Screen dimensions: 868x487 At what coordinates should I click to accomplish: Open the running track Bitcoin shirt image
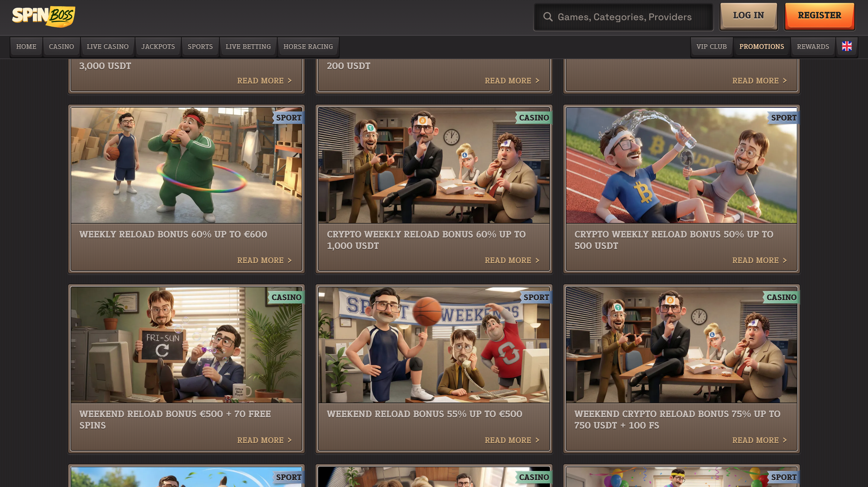pos(681,165)
